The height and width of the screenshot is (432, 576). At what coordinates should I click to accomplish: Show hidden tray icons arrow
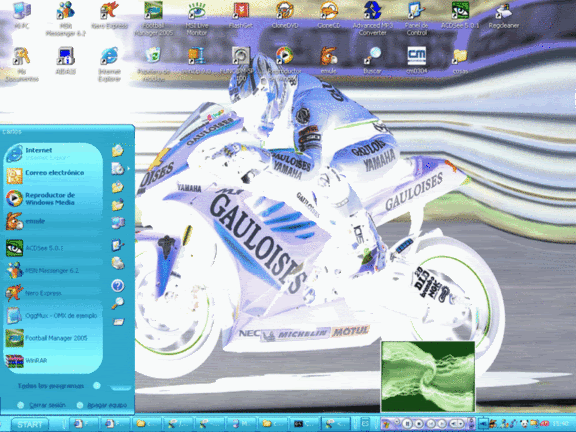click(x=483, y=424)
